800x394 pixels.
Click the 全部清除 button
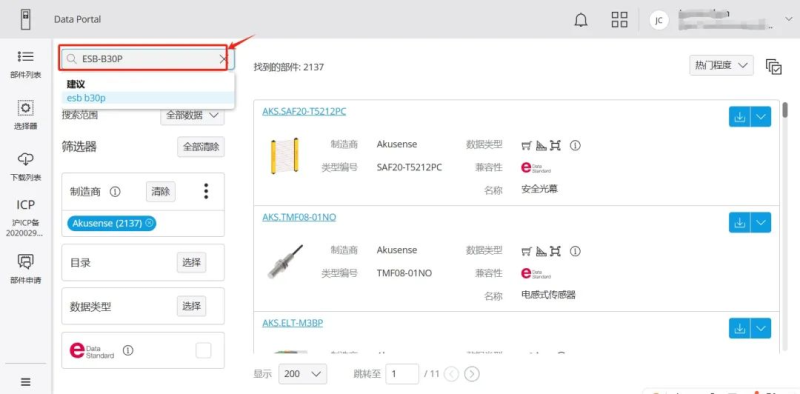[201, 147]
